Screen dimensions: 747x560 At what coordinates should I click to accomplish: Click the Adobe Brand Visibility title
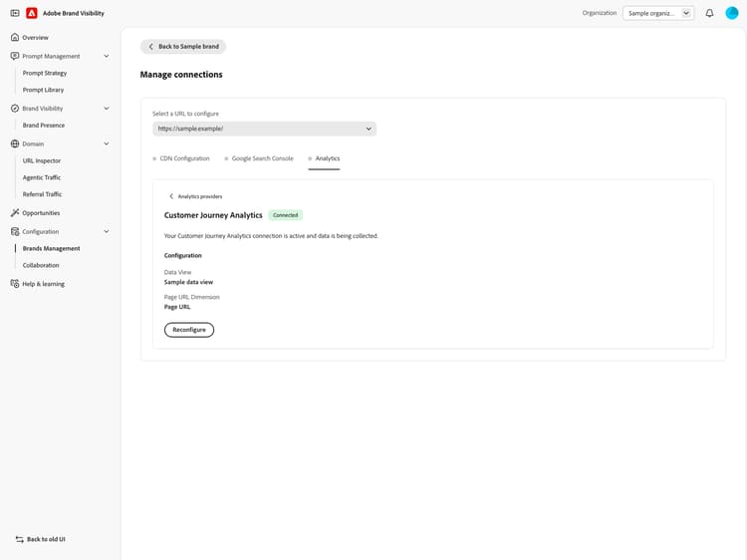coord(74,13)
